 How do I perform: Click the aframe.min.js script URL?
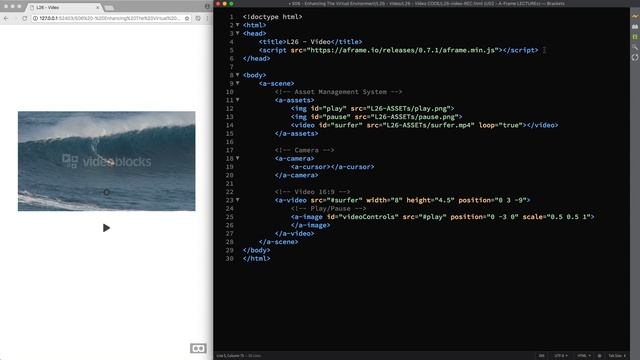click(404, 50)
